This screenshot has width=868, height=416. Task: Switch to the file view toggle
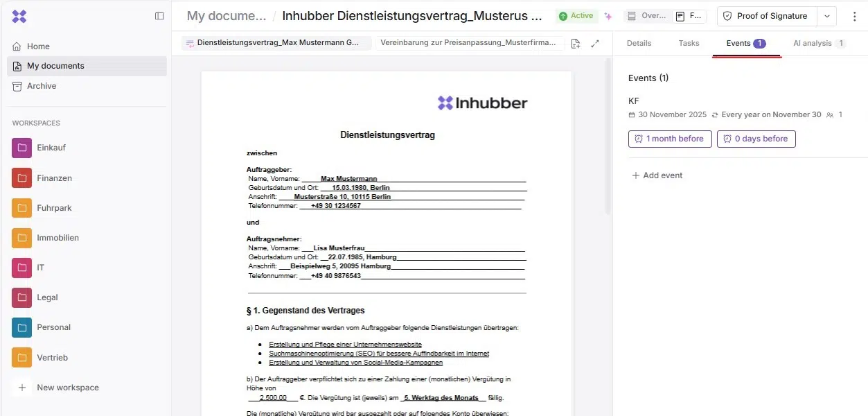tap(689, 16)
